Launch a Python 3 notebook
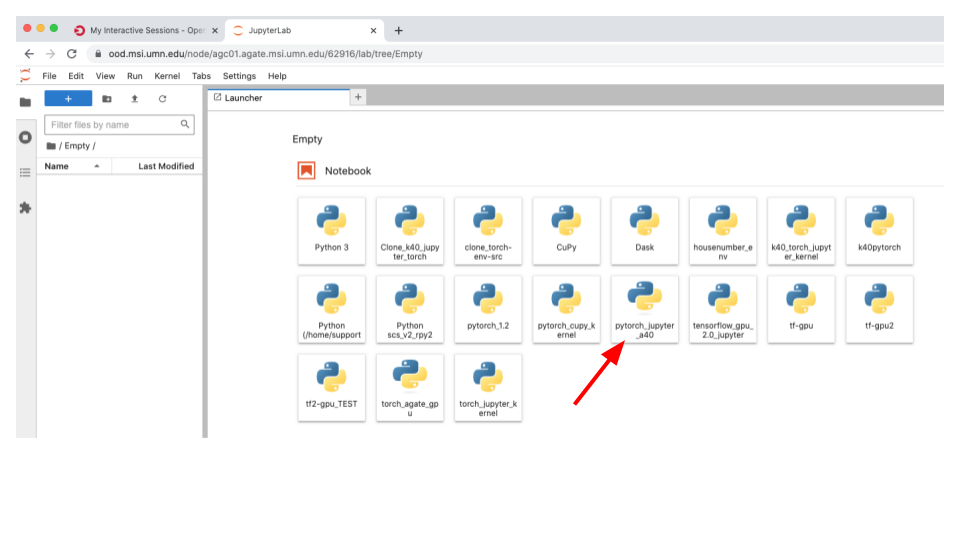 [x=331, y=231]
